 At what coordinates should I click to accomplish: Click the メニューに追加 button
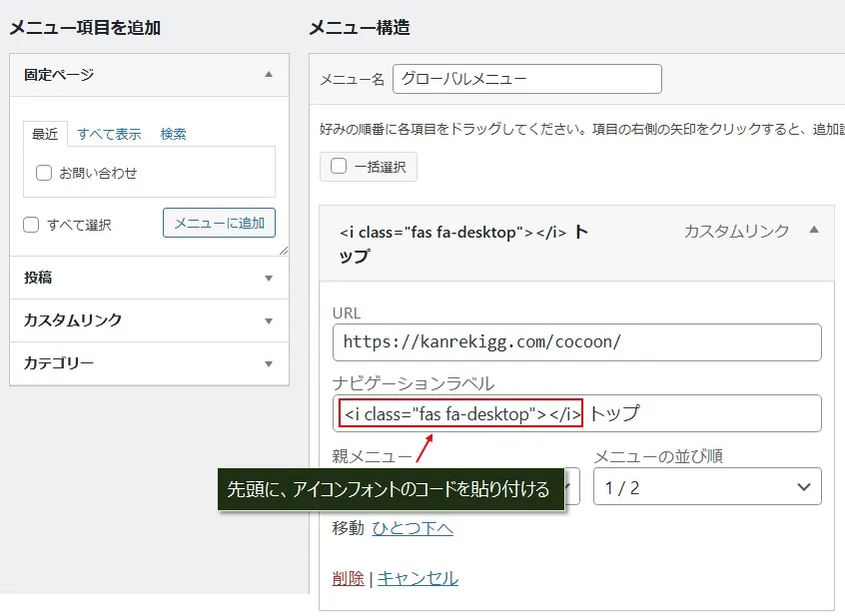point(219,224)
